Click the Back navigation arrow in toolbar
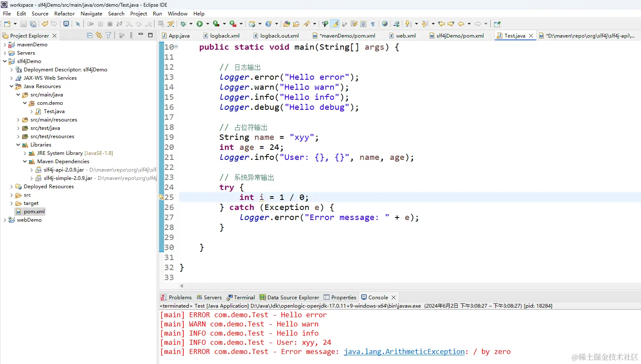This screenshot has height=364, width=641. pyautogui.click(x=461, y=24)
